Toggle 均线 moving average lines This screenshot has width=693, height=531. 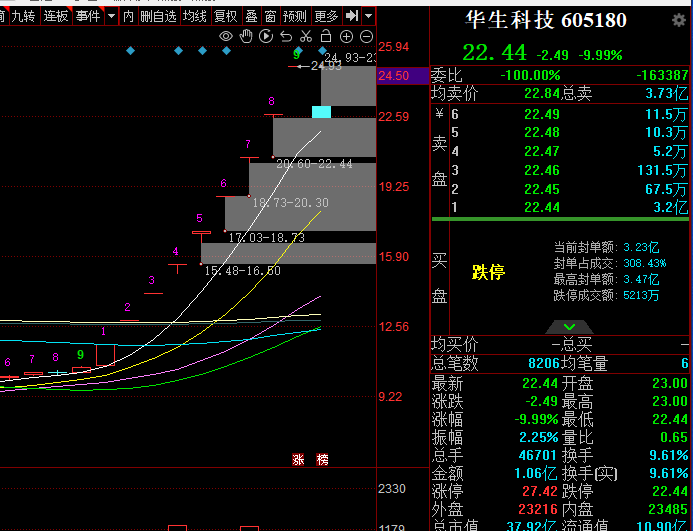pyautogui.click(x=197, y=16)
